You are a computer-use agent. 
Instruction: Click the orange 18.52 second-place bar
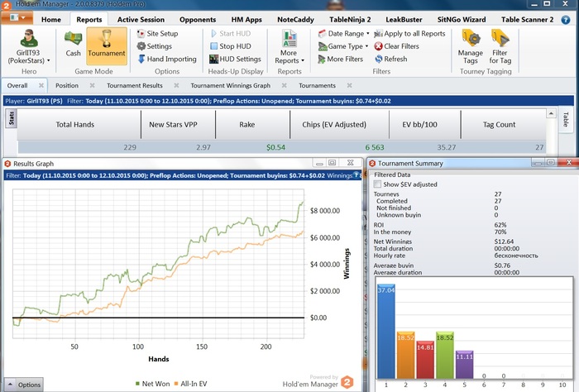coord(406,355)
